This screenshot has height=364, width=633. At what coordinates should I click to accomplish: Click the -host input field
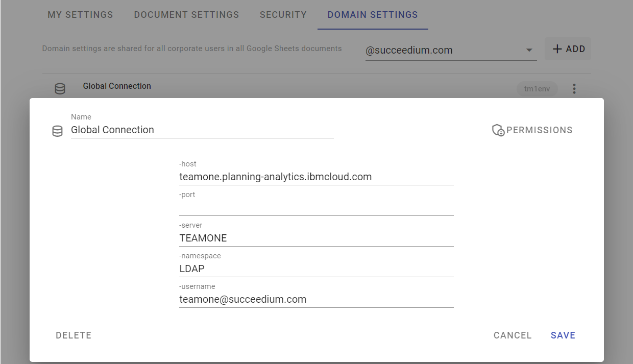316,177
